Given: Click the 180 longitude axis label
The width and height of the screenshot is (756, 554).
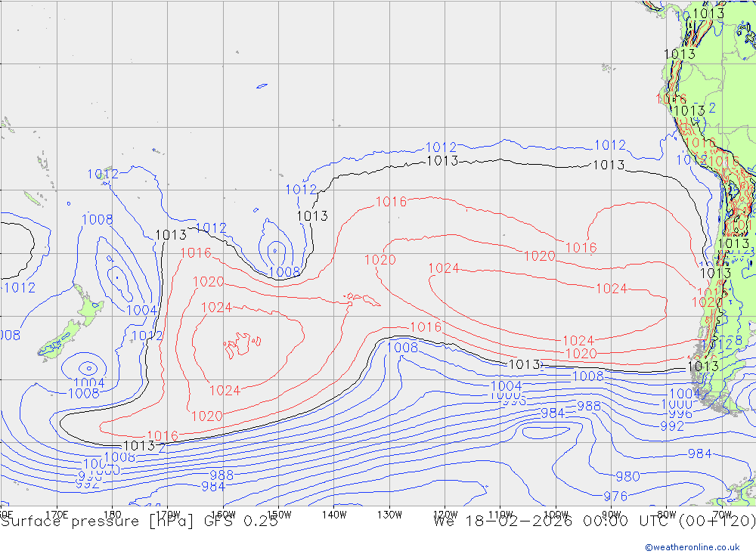Looking at the screenshot, I should click(113, 515).
